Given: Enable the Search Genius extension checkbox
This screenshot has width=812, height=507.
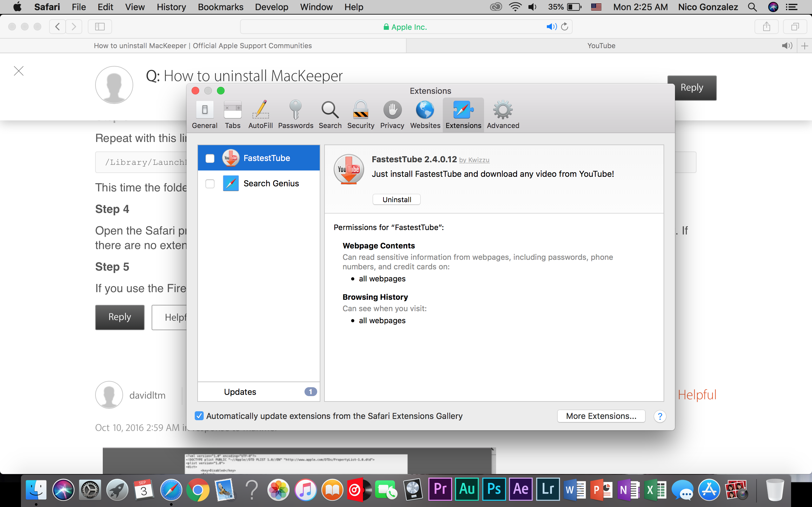Looking at the screenshot, I should click(210, 184).
